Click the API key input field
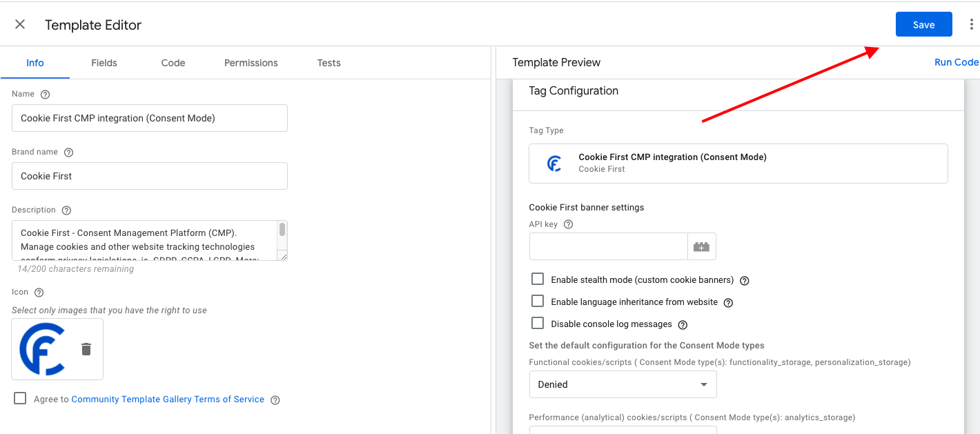This screenshot has width=980, height=434. 609,246
